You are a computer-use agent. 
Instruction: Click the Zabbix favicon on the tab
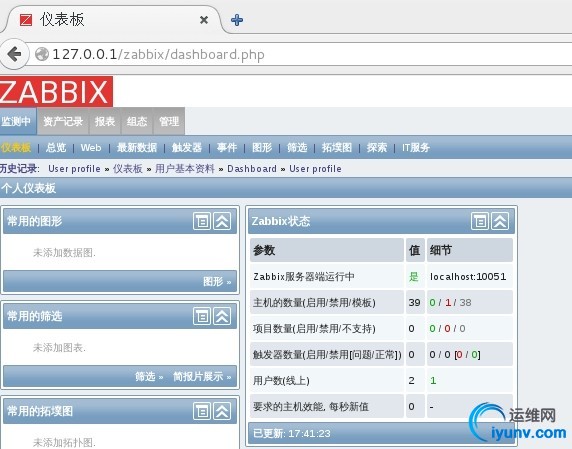tap(26, 20)
